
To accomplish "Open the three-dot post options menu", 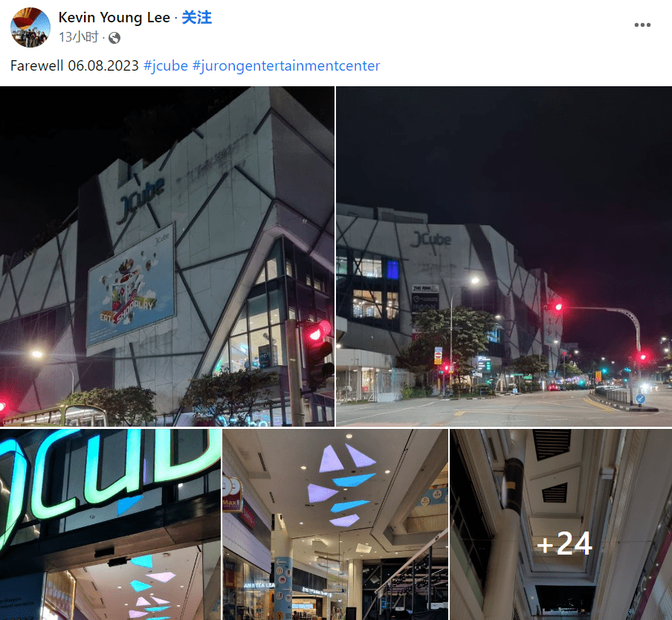I will (x=642, y=25).
